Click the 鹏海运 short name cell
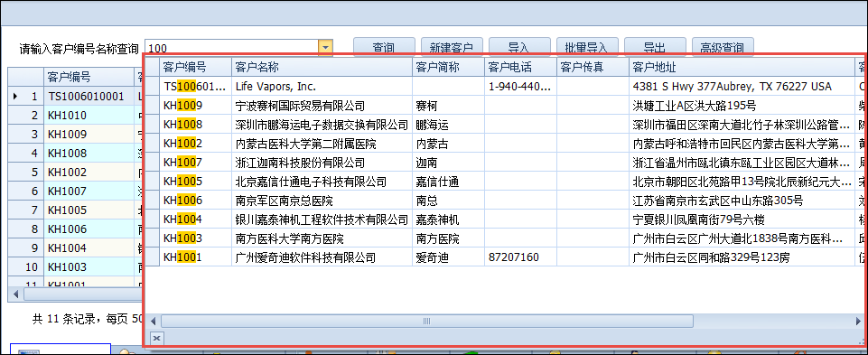The width and height of the screenshot is (868, 355). click(x=448, y=125)
